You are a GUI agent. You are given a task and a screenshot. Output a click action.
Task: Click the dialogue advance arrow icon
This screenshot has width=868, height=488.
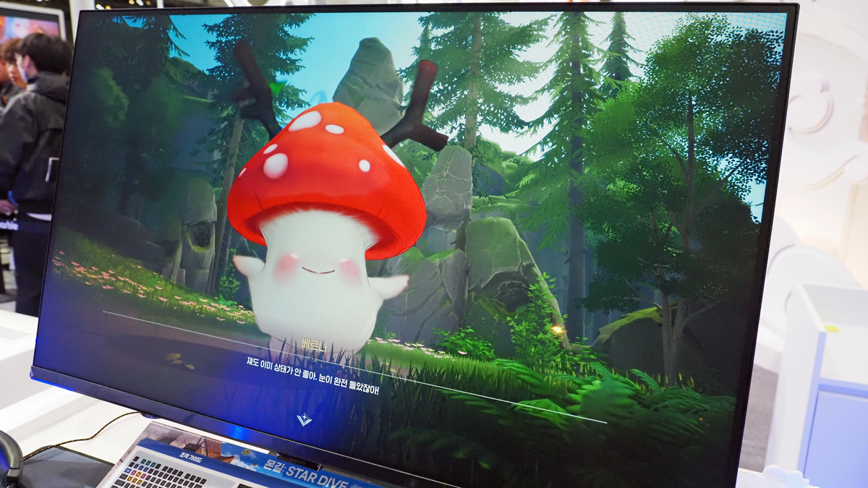point(305,419)
